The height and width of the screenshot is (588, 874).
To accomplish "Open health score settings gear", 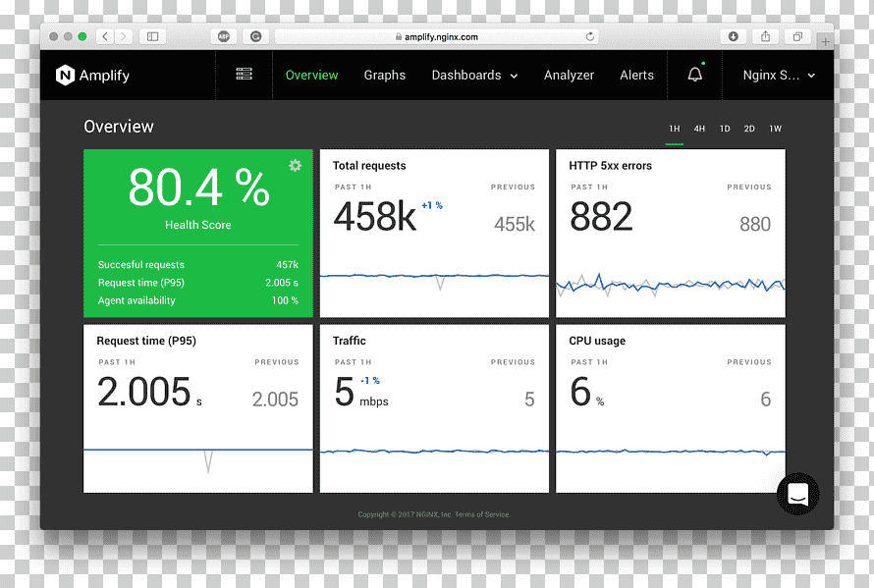I will pyautogui.click(x=295, y=166).
